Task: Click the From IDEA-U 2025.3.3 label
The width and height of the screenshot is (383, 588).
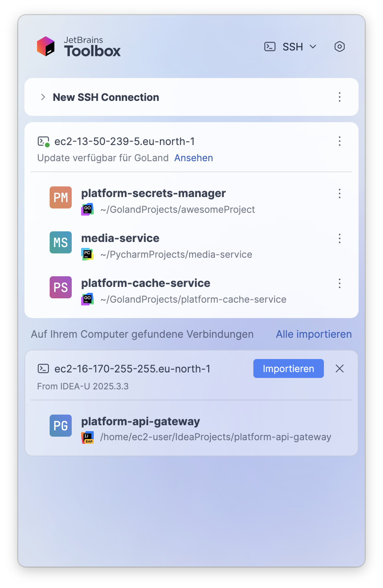Action: click(x=83, y=386)
